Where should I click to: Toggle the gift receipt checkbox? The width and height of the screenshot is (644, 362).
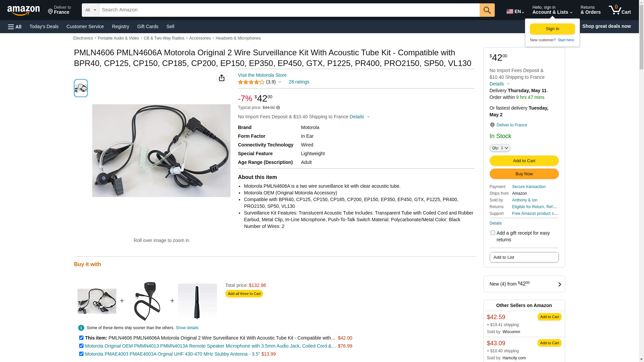click(493, 233)
